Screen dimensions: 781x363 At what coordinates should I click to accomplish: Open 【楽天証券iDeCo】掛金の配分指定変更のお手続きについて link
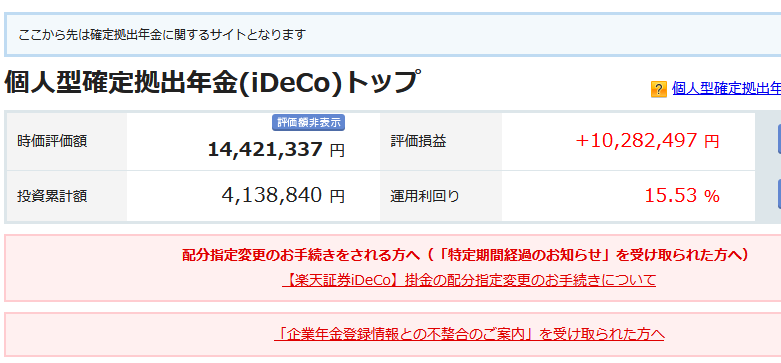click(x=469, y=280)
